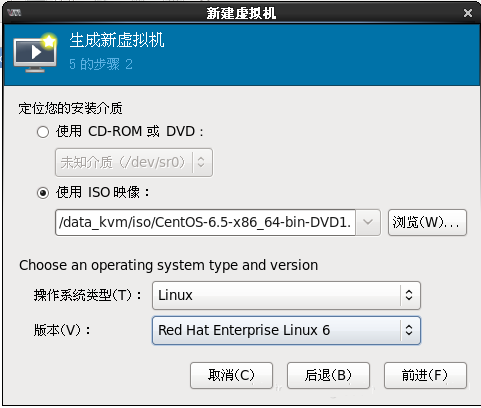Close the new virtual machine dialog
Viewport: 481px width, 408px height.
point(468,13)
